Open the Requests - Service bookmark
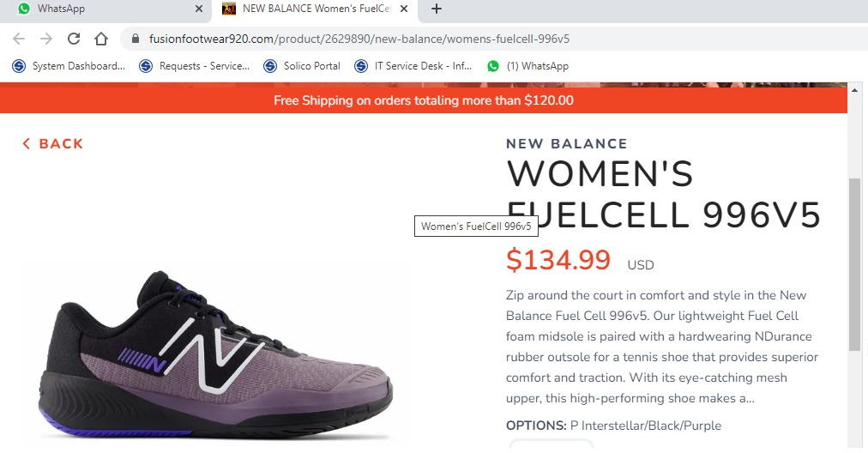Viewport: 868px width, 453px height. tap(195, 66)
